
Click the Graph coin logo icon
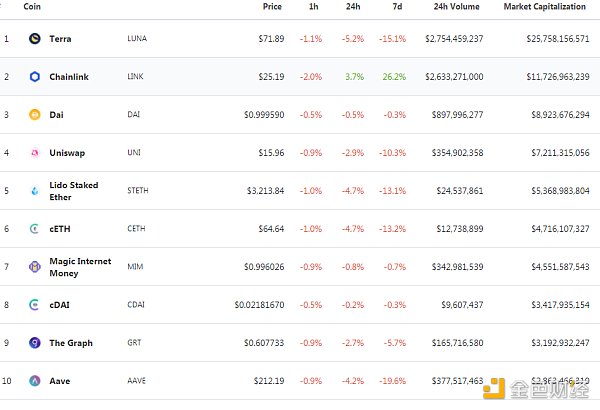(34, 343)
